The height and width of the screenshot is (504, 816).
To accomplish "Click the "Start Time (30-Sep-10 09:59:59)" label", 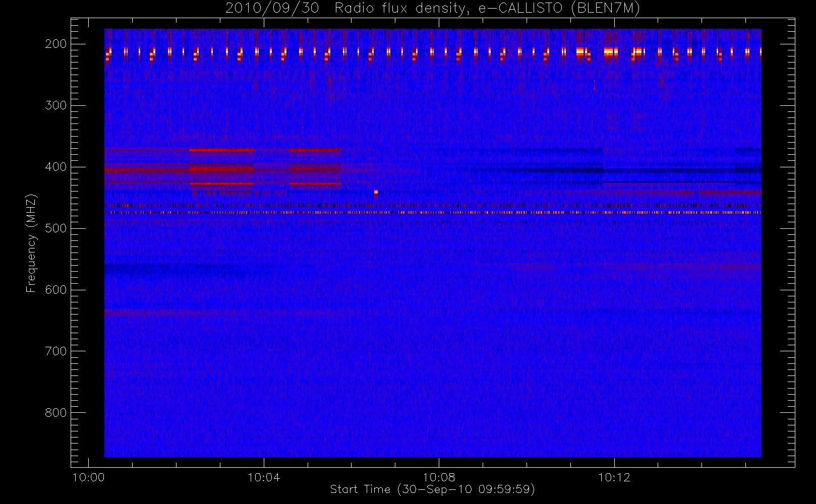I will click(x=432, y=489).
